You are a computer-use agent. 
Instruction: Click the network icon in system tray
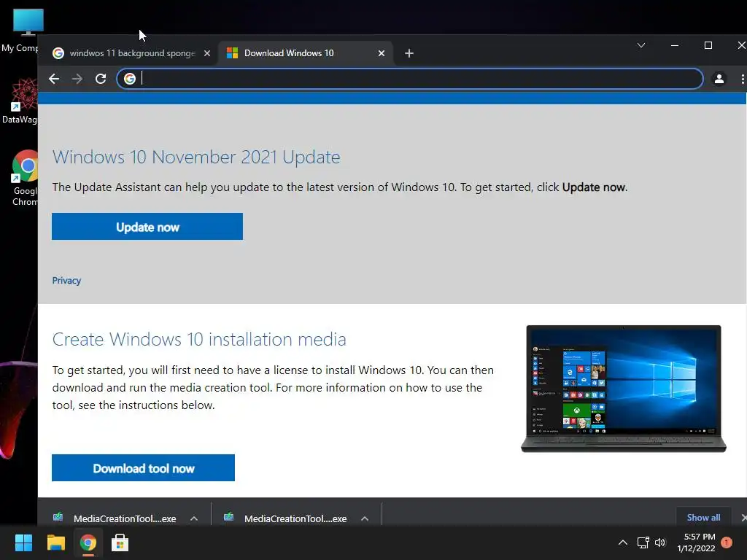[x=643, y=542]
